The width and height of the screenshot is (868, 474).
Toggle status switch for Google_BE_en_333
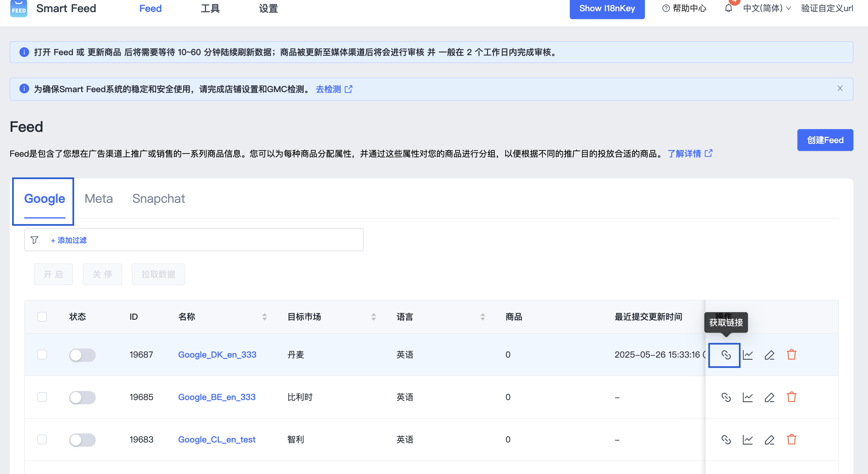pyautogui.click(x=82, y=398)
